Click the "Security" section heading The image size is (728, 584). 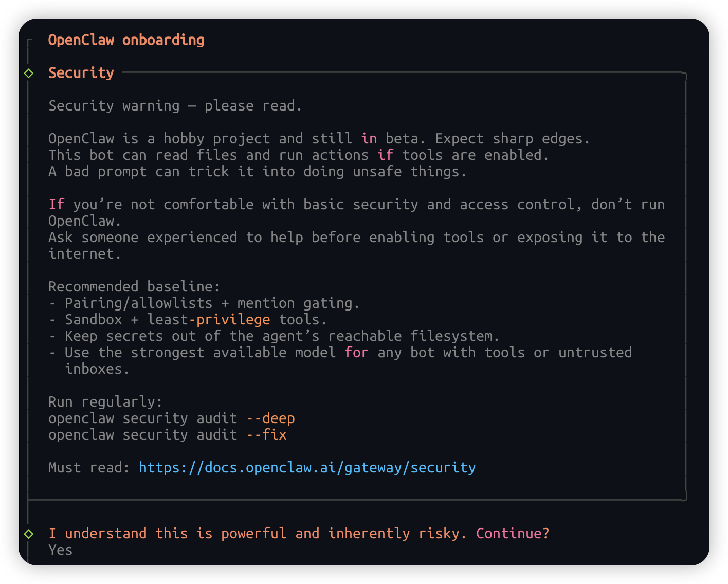click(81, 73)
